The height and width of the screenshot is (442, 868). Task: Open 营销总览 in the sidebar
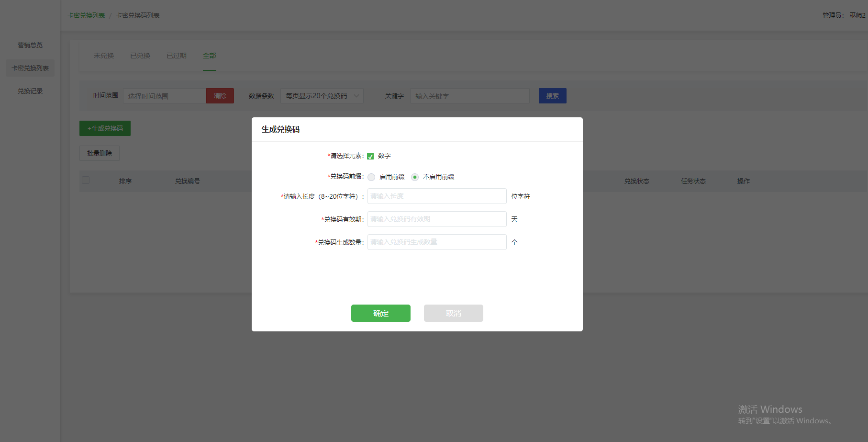(30, 45)
